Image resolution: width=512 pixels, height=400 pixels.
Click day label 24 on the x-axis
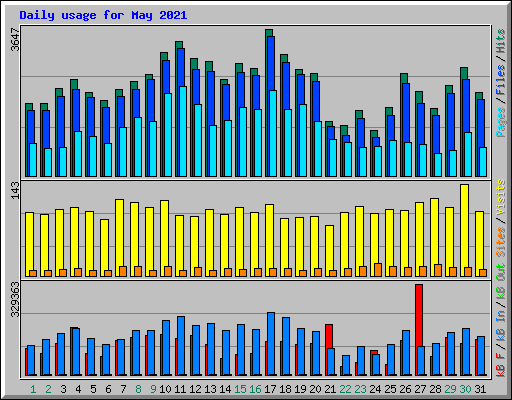(375, 389)
